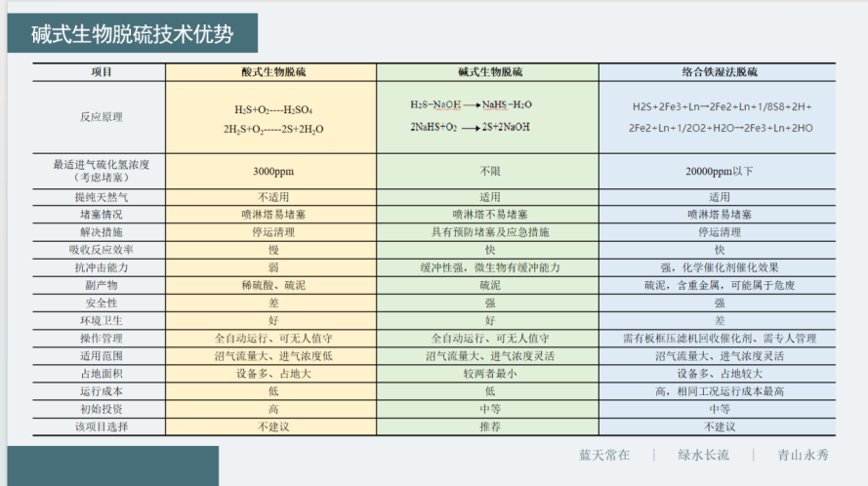The height and width of the screenshot is (486, 868).
Task: Click the 反应原理 row label
Action: (101, 117)
